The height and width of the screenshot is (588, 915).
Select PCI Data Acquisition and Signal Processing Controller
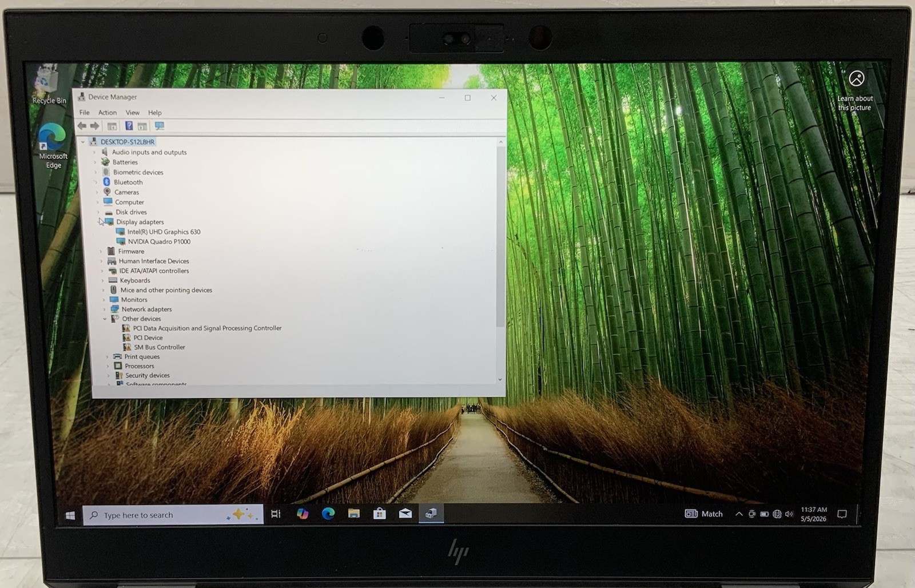pos(207,328)
